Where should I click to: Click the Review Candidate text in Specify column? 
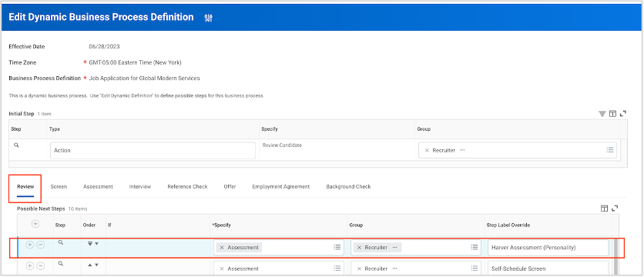coord(282,145)
